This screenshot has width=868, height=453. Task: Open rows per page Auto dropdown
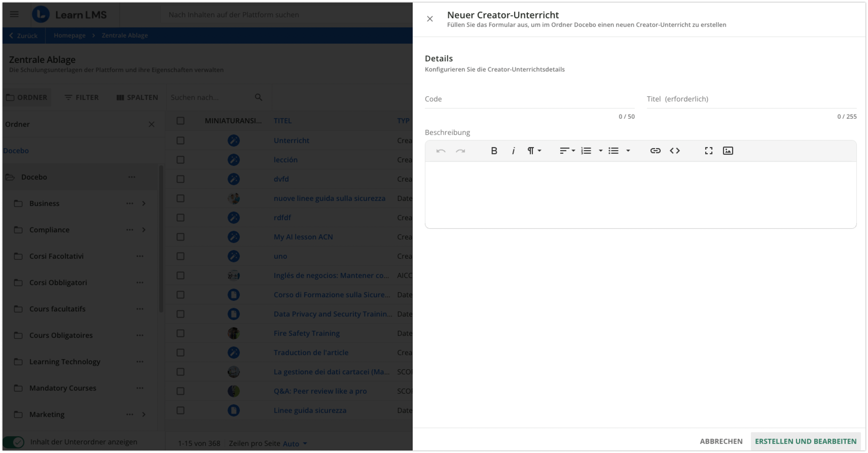coord(295,444)
